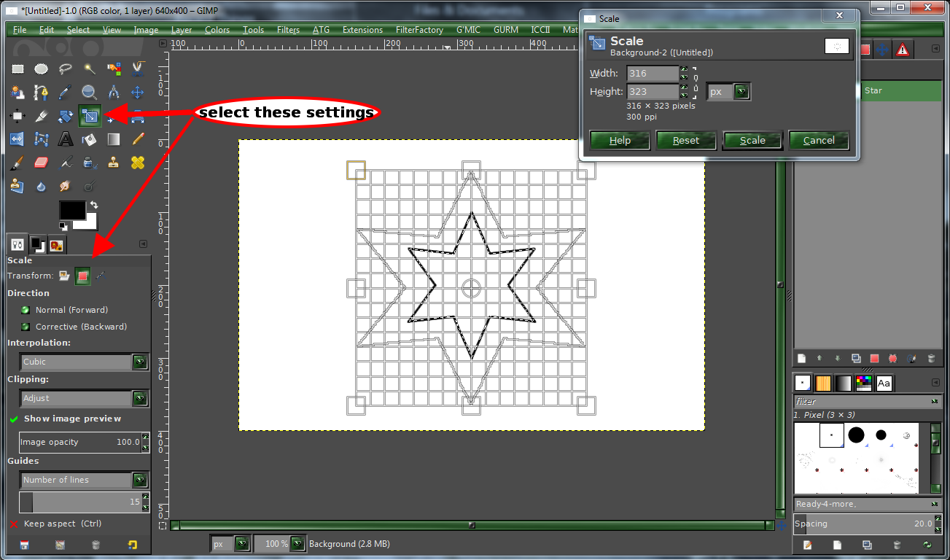Click the Width input field in Scale dialog

tap(653, 73)
